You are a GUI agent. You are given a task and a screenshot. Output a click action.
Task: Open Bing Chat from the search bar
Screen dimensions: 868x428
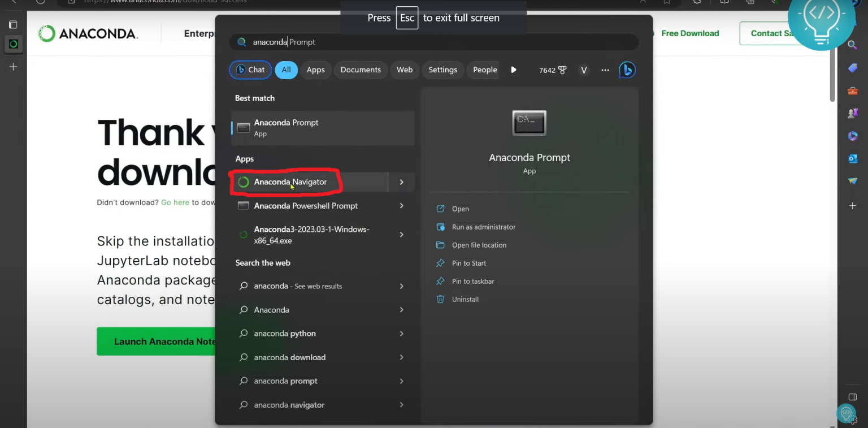627,70
